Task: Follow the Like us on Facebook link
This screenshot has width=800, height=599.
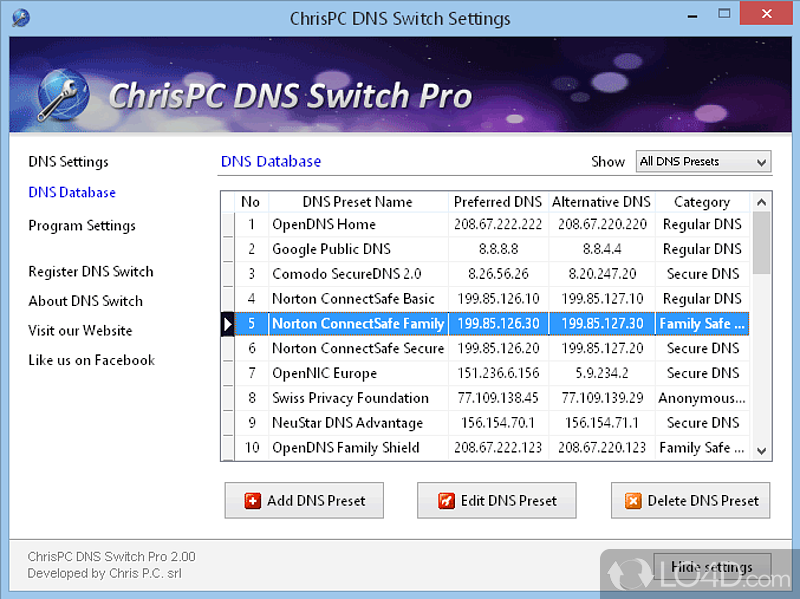Action: pos(92,360)
